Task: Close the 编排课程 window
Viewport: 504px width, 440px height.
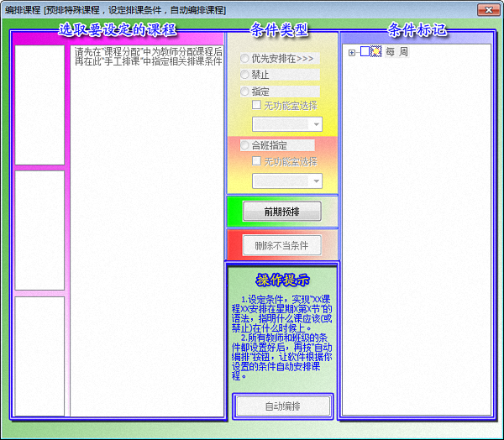Action: point(486,9)
